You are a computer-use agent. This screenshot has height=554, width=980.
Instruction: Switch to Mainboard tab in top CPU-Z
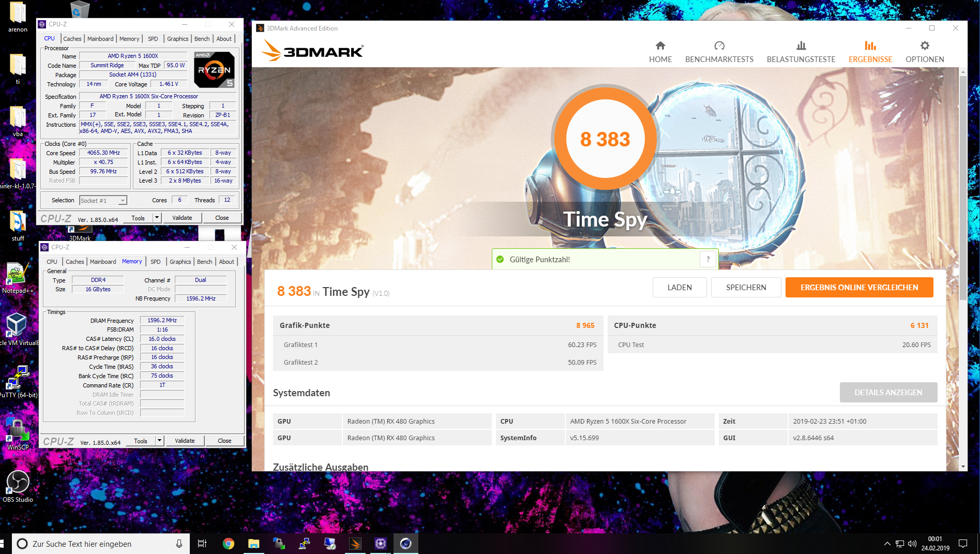100,39
